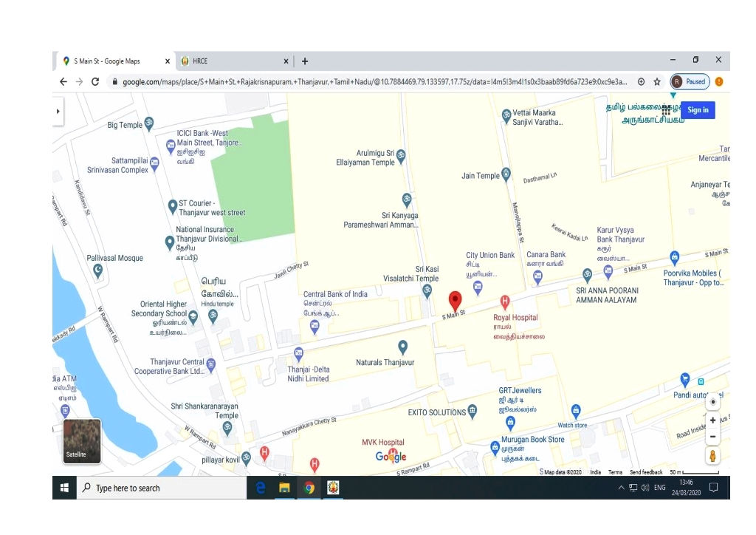
Task: Zoom out with the minus button
Action: pos(712,437)
